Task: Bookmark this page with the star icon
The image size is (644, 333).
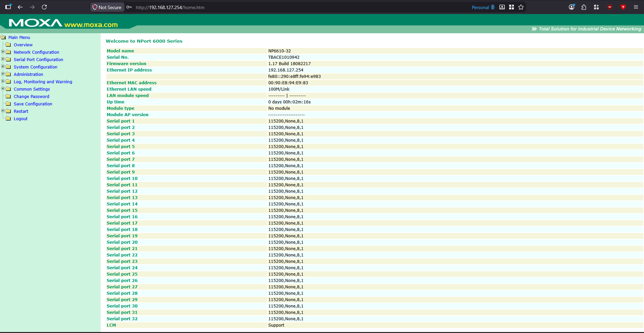Action: 521,7
